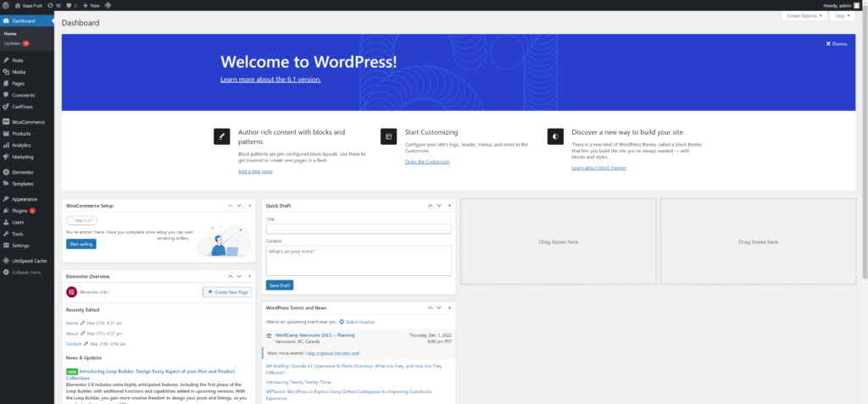Click the WooCommerce icon in sidebar
868x404 pixels.
click(x=6, y=122)
